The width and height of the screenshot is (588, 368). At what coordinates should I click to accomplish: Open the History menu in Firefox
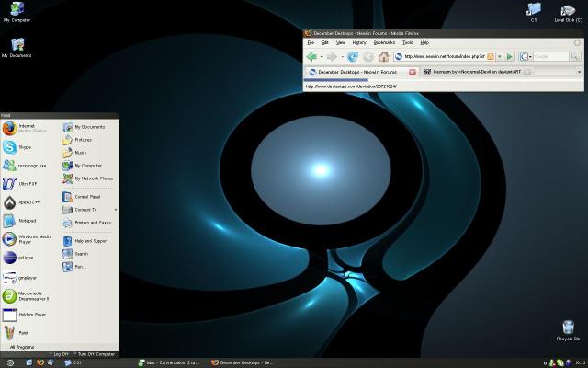[359, 43]
